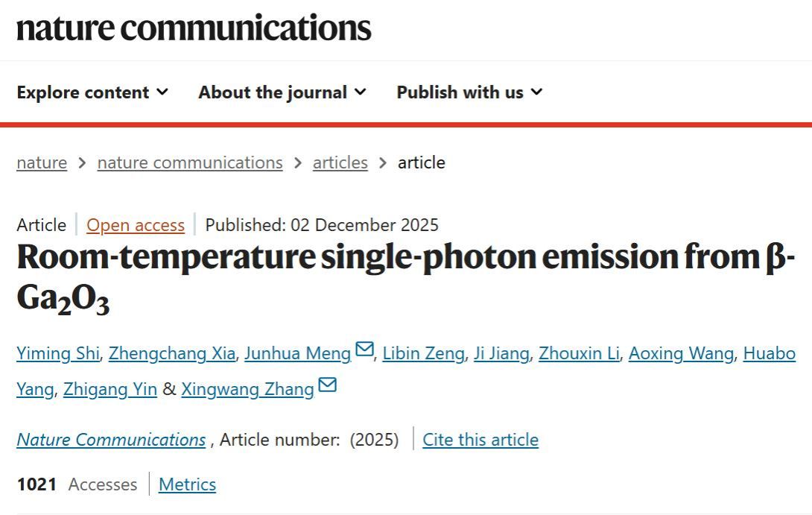View article Metrics

(x=187, y=484)
